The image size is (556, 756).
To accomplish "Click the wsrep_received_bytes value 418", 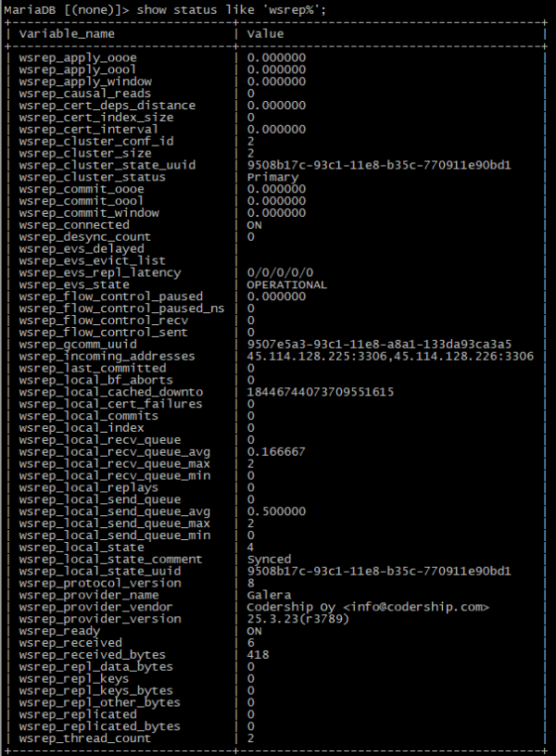I will pyautogui.click(x=258, y=655).
